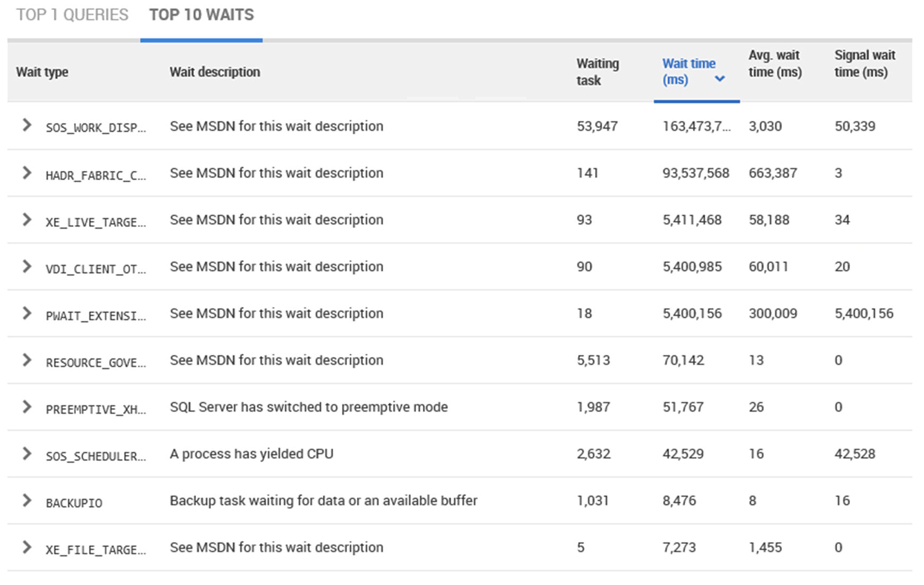Expand the BACKUPIO wait row
Viewport: 924px width, 585px height.
pos(27,500)
